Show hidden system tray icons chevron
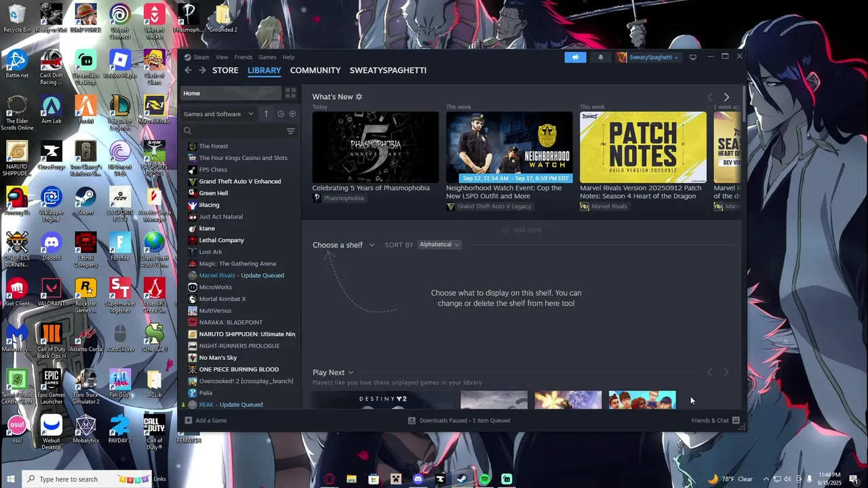This screenshot has height=488, width=868. coord(766,479)
